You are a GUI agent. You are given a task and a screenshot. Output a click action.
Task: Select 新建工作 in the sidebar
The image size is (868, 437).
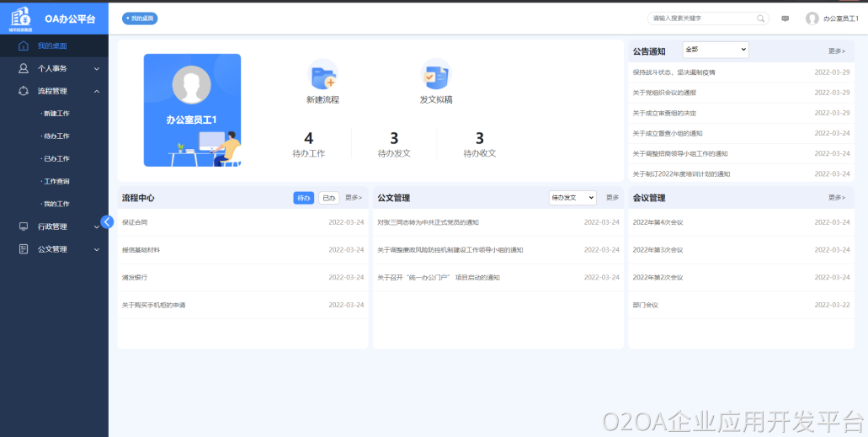[x=56, y=114]
